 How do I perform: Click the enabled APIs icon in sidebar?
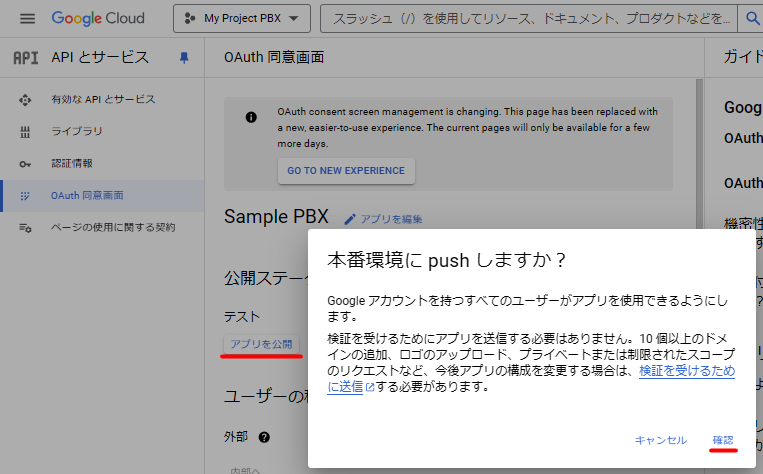[x=25, y=100]
